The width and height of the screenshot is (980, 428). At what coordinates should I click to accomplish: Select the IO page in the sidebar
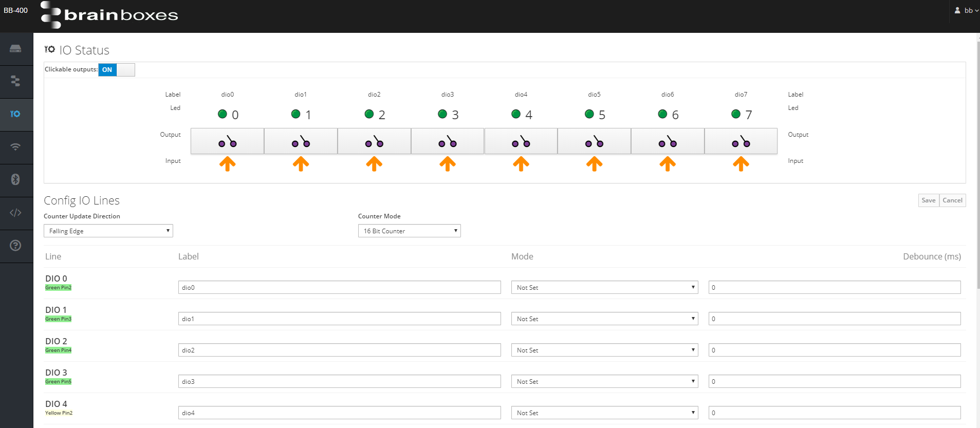[15, 114]
